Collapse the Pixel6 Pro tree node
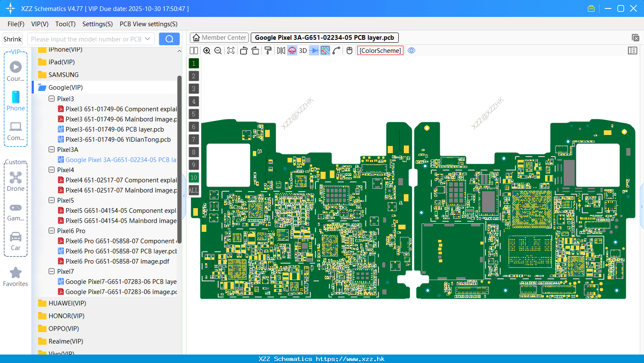 pyautogui.click(x=52, y=231)
